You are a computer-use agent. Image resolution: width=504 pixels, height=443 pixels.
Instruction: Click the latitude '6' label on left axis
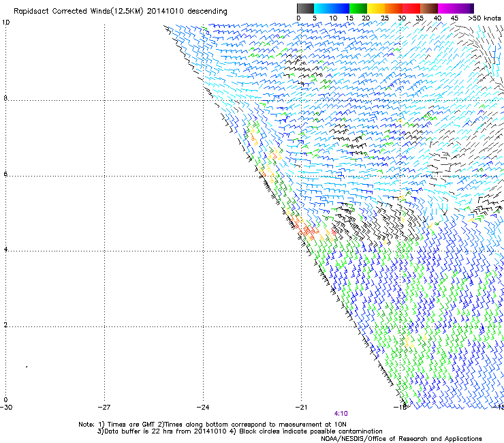tap(5, 174)
